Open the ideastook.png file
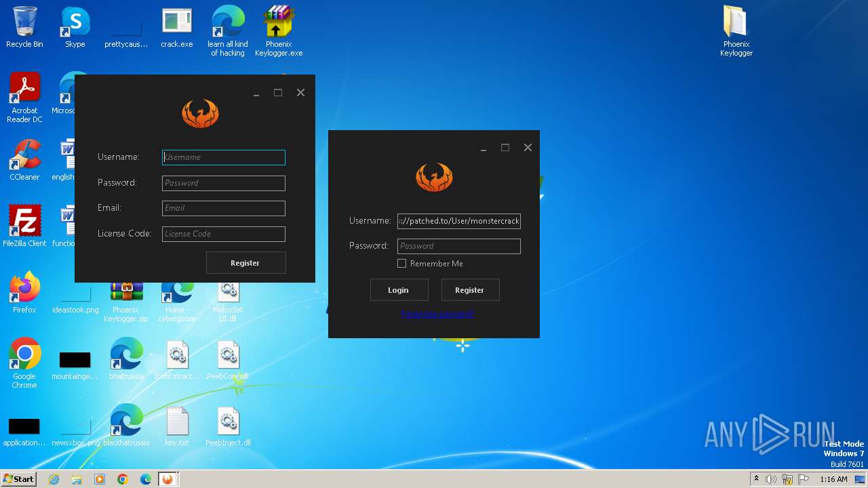This screenshot has width=868, height=488. point(75,300)
